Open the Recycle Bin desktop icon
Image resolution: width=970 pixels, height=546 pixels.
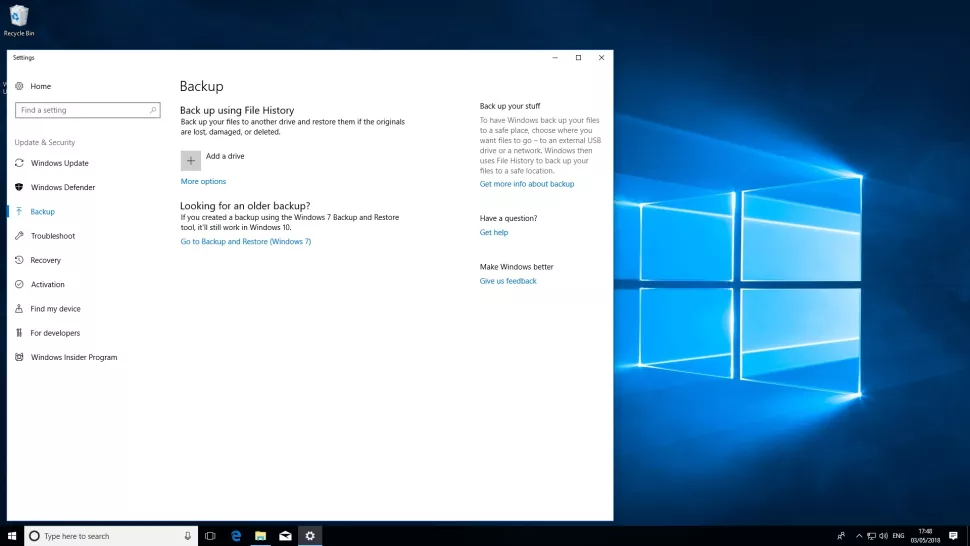click(x=19, y=20)
